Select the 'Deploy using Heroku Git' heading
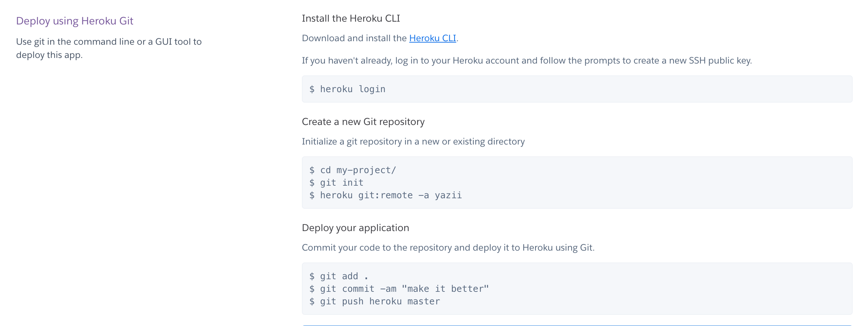The width and height of the screenshot is (868, 326). pyautogui.click(x=75, y=21)
